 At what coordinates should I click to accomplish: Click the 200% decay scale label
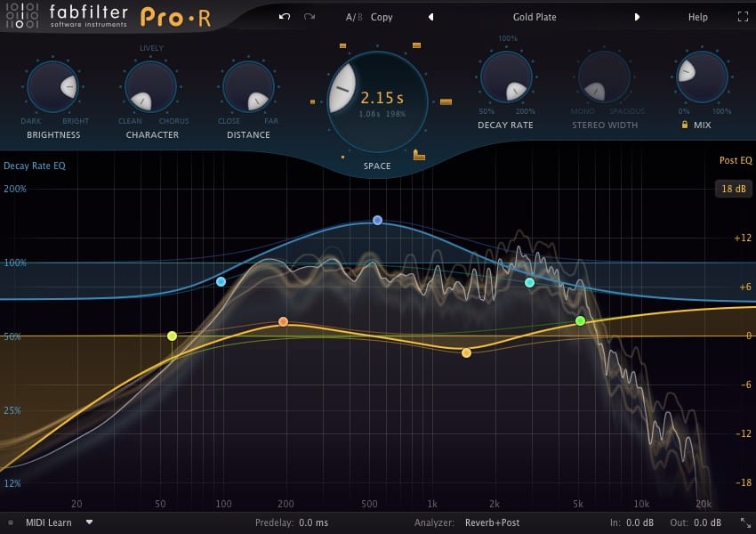[15, 189]
